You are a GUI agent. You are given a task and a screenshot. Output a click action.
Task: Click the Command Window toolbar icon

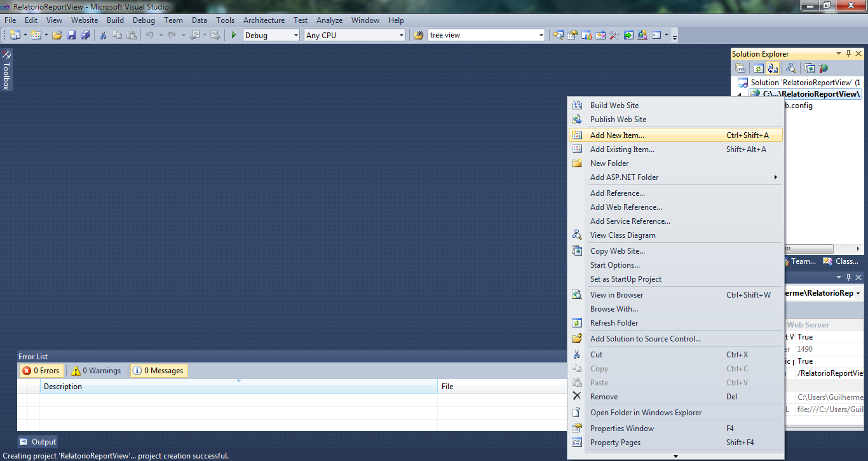point(656,35)
